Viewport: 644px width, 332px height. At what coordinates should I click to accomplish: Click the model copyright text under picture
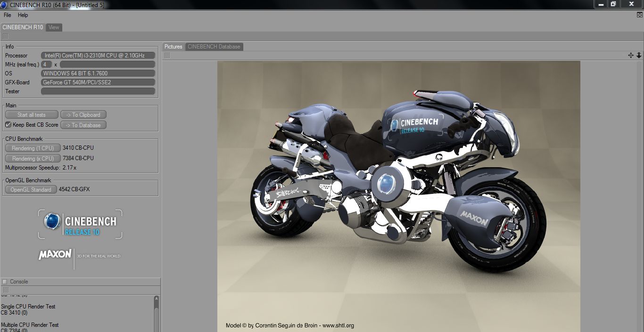(x=290, y=325)
